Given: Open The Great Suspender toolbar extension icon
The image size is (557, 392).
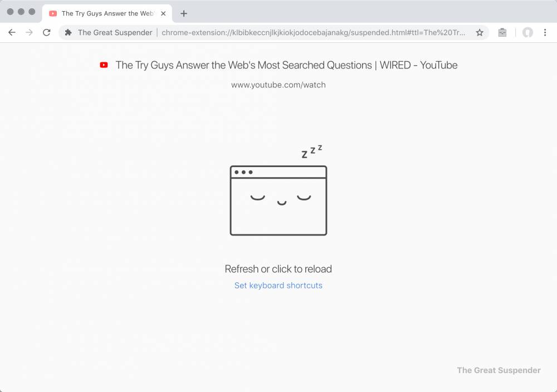Looking at the screenshot, I should [x=502, y=33].
